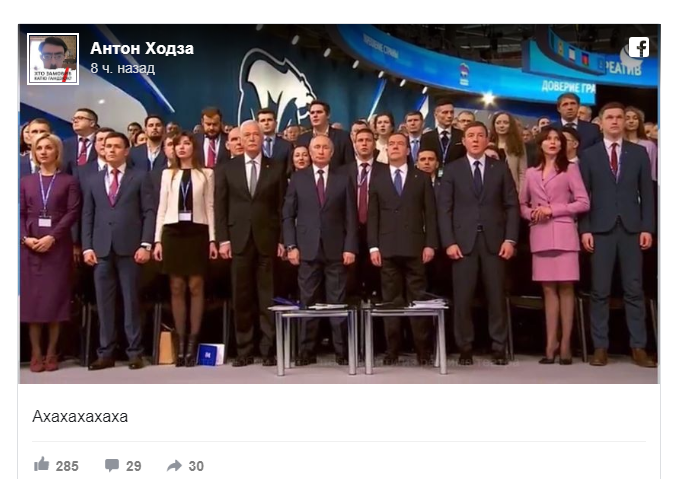Click the 'РЕАТИВ' sign in the video

tap(624, 68)
